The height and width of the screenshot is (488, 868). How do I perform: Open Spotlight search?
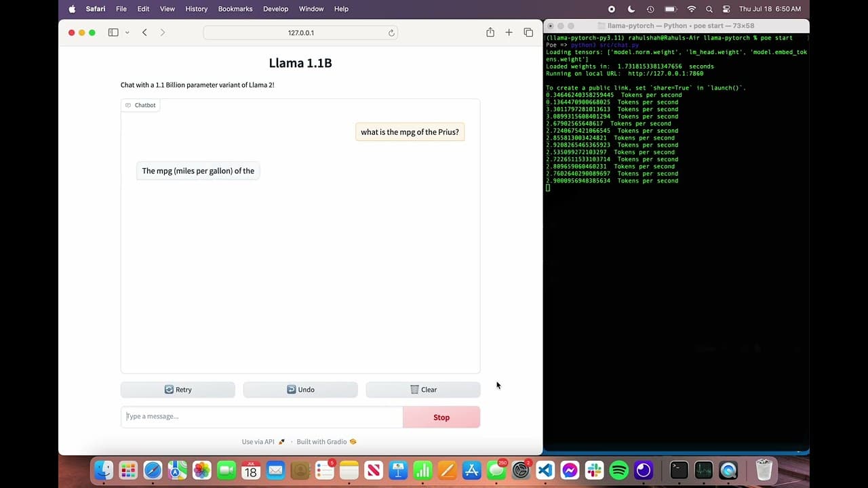[709, 9]
